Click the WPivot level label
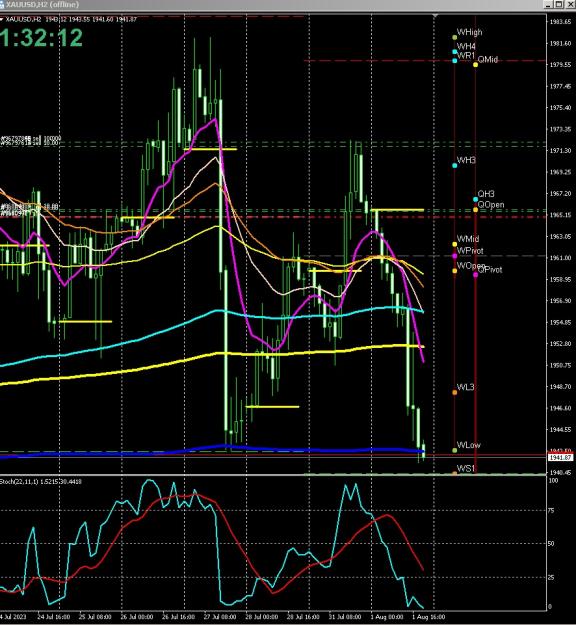Viewport: 576px width, 625px height. (x=470, y=251)
